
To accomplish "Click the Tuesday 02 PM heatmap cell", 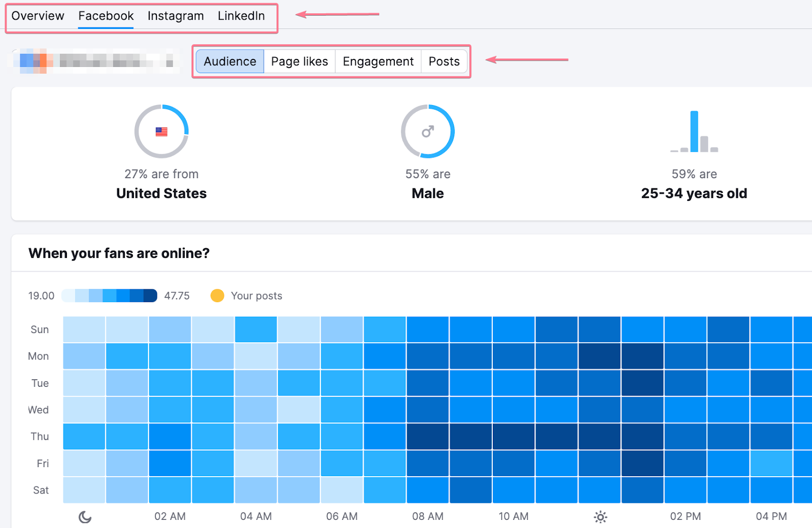I will click(686, 383).
